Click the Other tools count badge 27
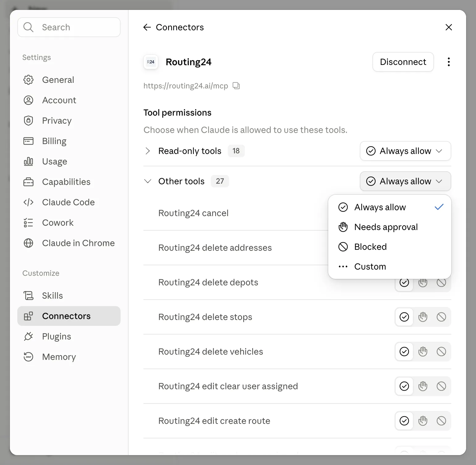This screenshot has width=476, height=465. pos(220,181)
